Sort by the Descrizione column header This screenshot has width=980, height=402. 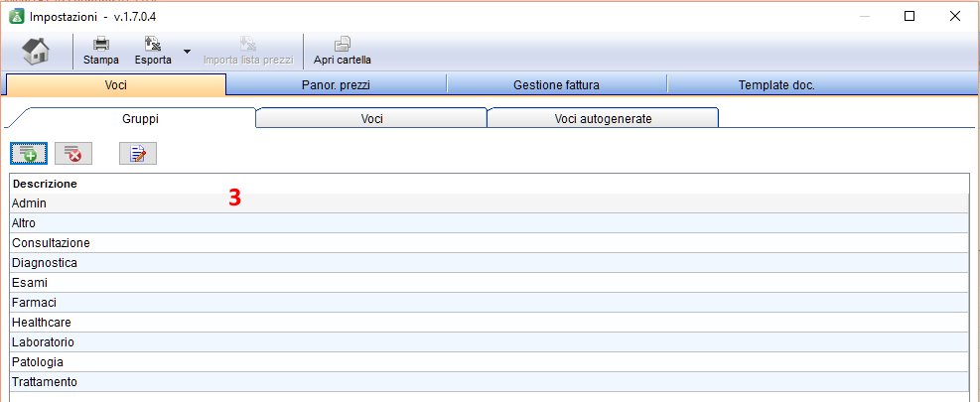45,184
